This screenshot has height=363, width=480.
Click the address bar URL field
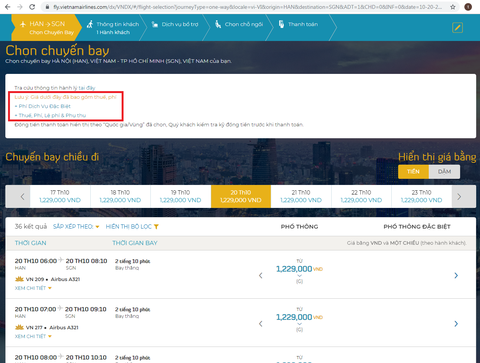tap(247, 7)
